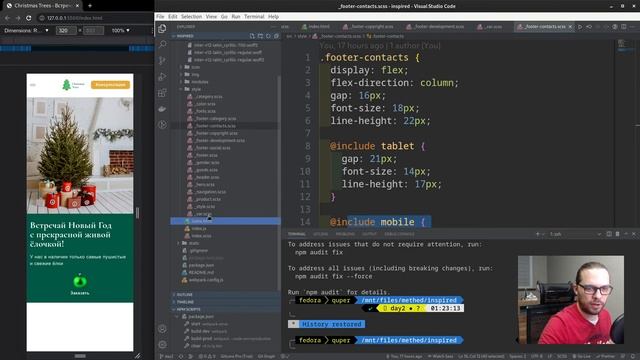
Task: Open the 100% zoom dropdown
Action: [120, 30]
